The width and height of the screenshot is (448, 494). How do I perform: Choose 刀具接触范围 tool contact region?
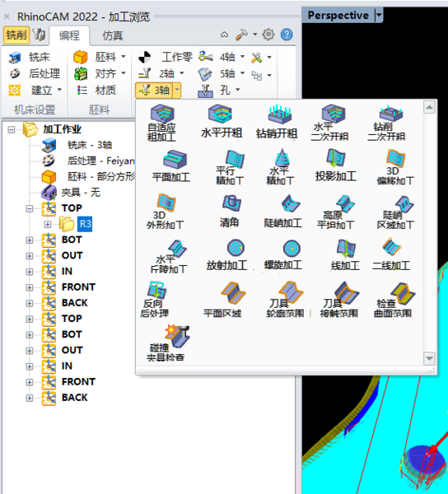tap(339, 300)
